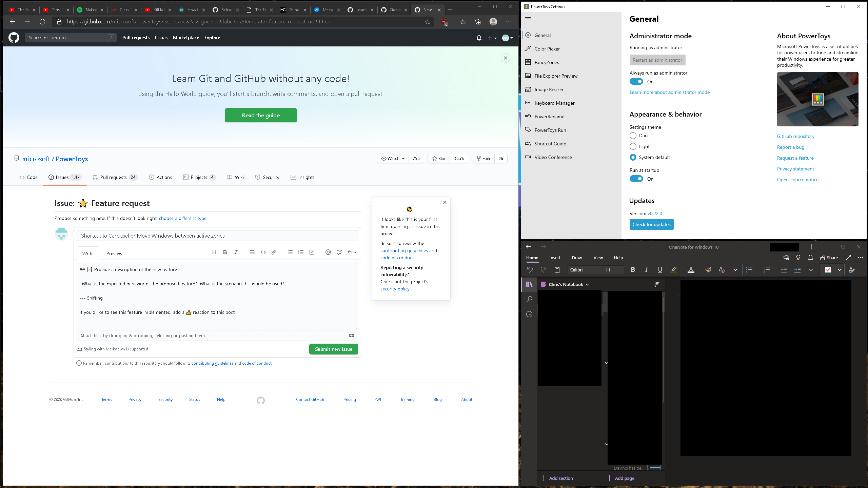This screenshot has height=488, width=868.
Task: Insert code in issue editor
Action: (x=263, y=252)
